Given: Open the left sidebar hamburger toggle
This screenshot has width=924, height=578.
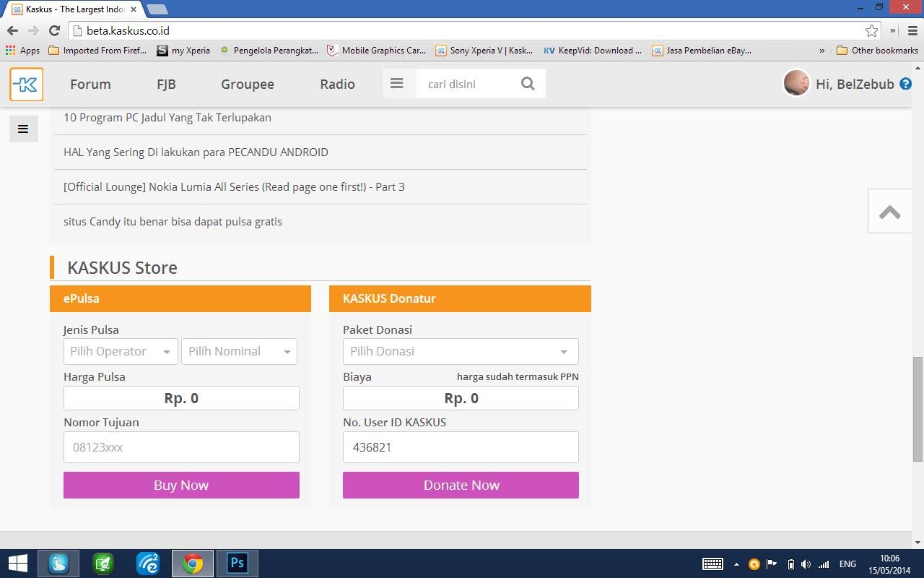Looking at the screenshot, I should (23, 129).
